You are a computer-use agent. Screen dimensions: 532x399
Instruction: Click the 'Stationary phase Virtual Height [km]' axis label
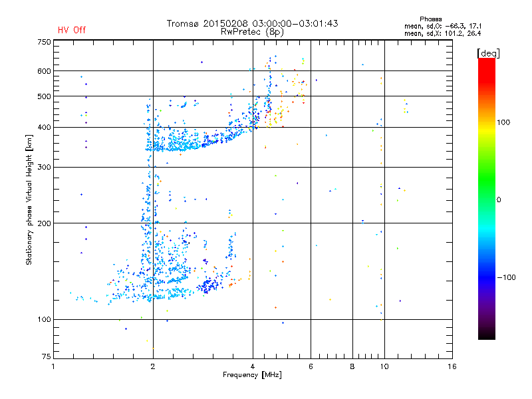[29, 199]
